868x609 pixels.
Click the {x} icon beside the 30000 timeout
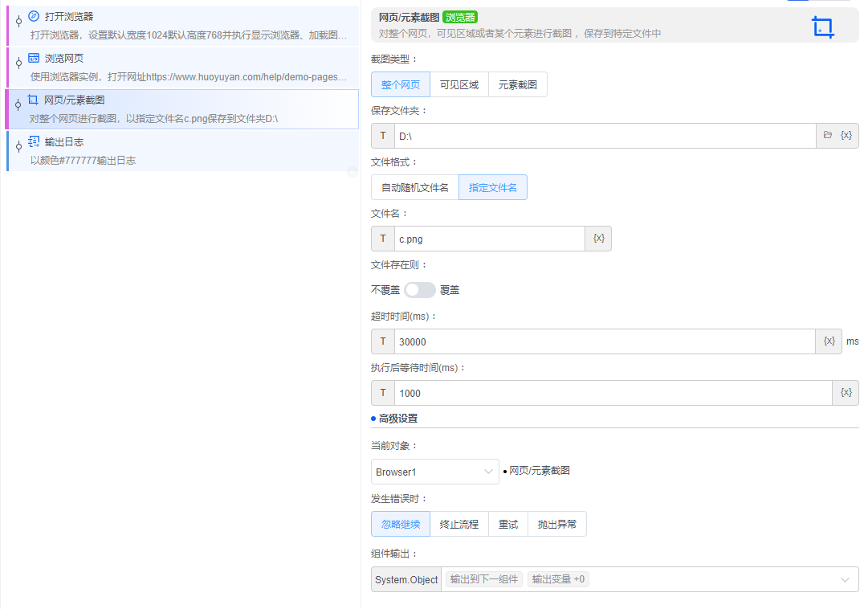pyautogui.click(x=828, y=341)
